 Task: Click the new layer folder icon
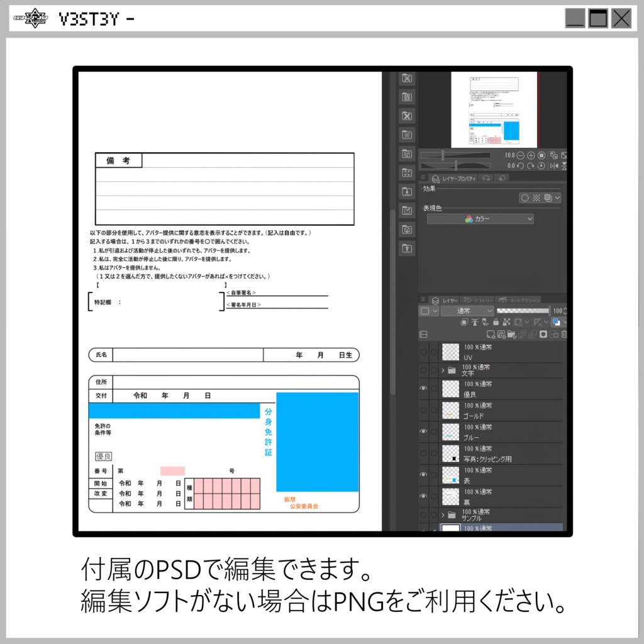point(511,334)
